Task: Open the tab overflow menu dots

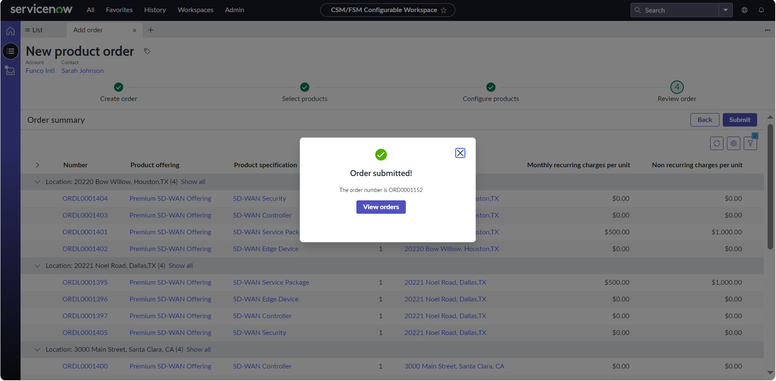Action: 768,30
